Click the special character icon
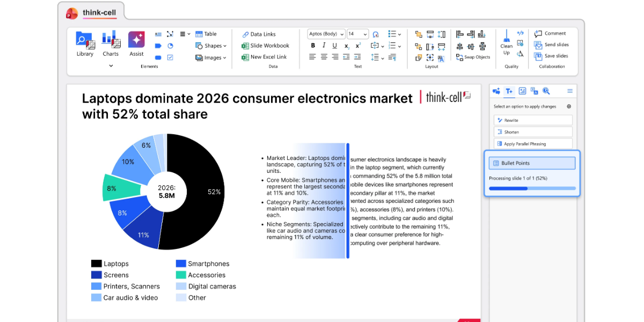Image resolution: width=644 pixels, height=322 pixels. pos(376,34)
